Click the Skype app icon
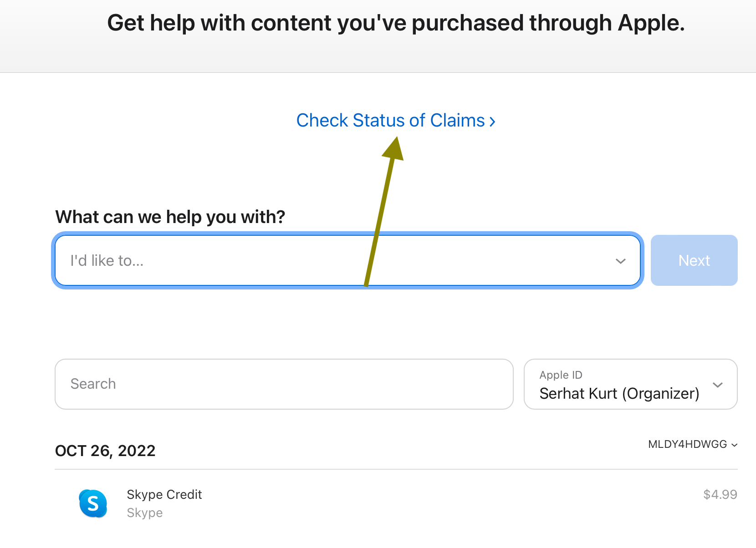 (93, 503)
